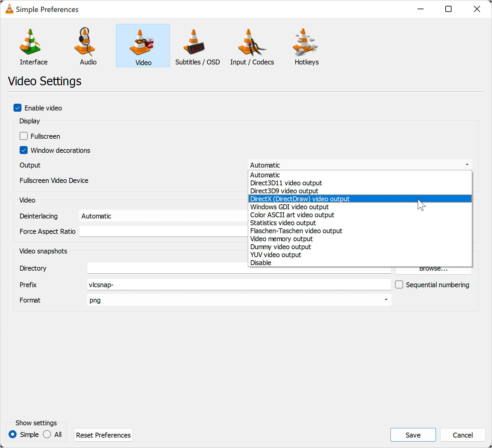This screenshot has height=448, width=492.
Task: Choose Dummy video output option
Action: [360, 247]
